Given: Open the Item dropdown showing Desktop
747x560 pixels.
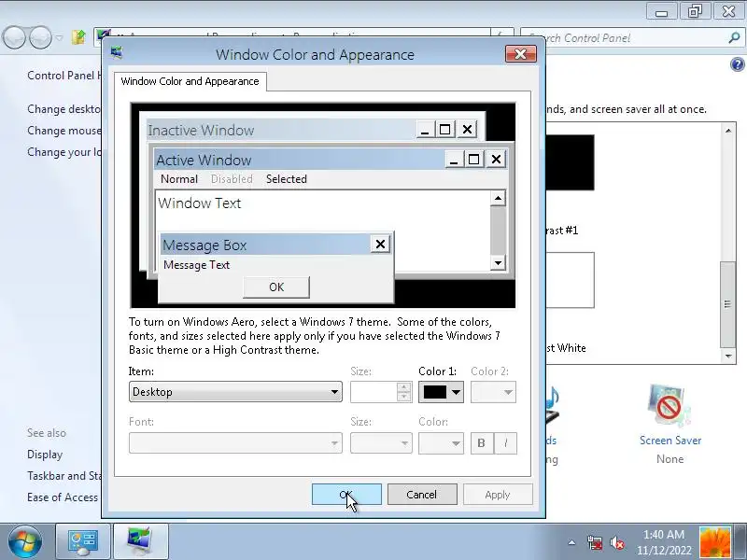Looking at the screenshot, I should (235, 392).
